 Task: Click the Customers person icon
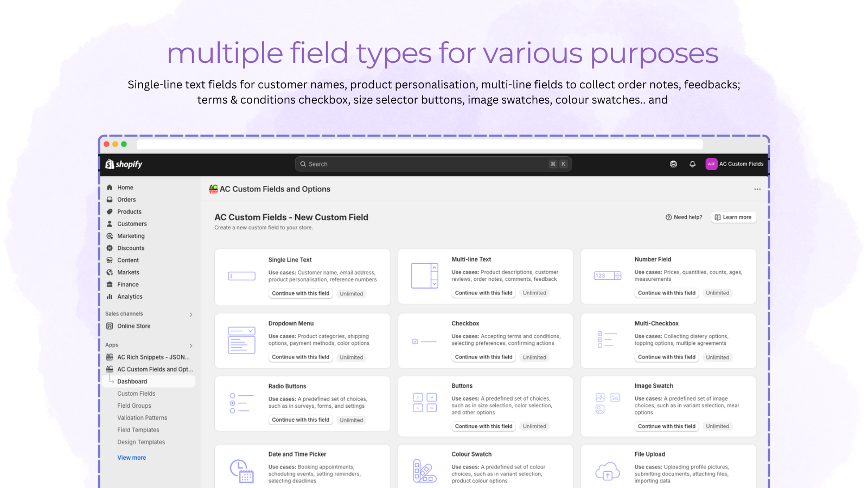(110, 224)
